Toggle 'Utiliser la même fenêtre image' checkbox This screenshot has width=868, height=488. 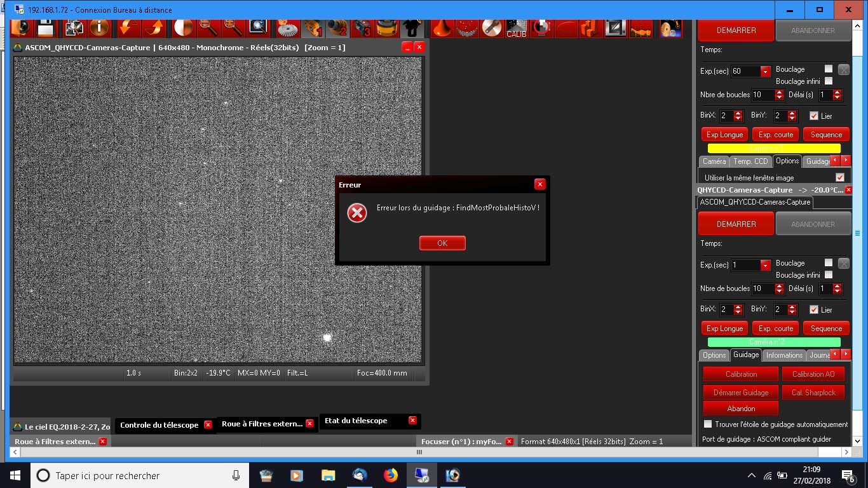pos(840,178)
